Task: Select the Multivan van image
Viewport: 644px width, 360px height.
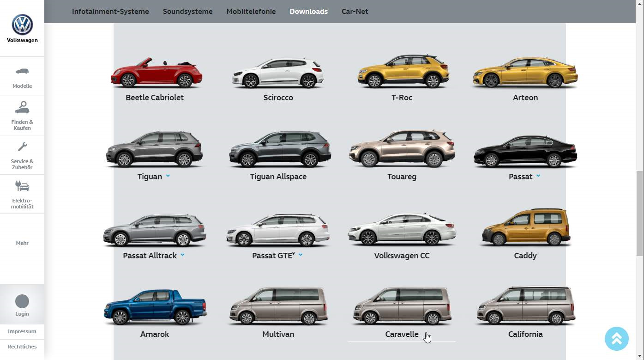Action: pos(278,306)
